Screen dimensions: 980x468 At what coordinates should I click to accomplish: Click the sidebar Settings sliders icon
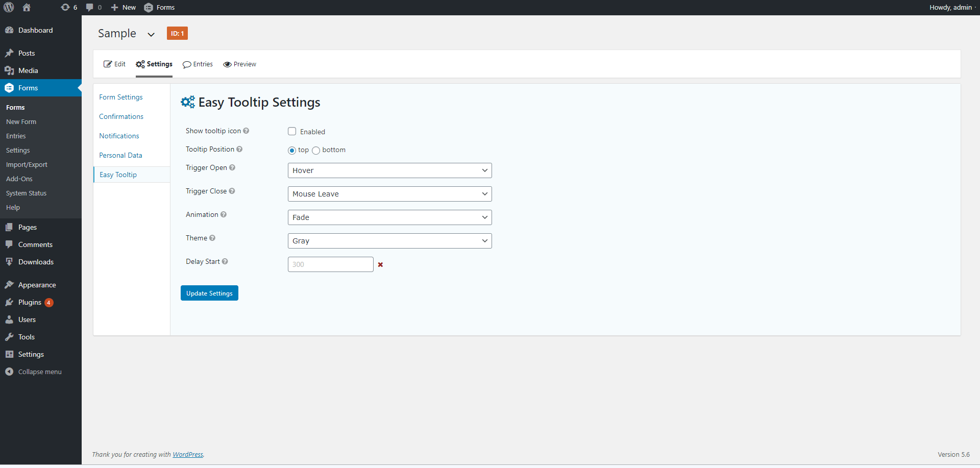pyautogui.click(x=9, y=354)
